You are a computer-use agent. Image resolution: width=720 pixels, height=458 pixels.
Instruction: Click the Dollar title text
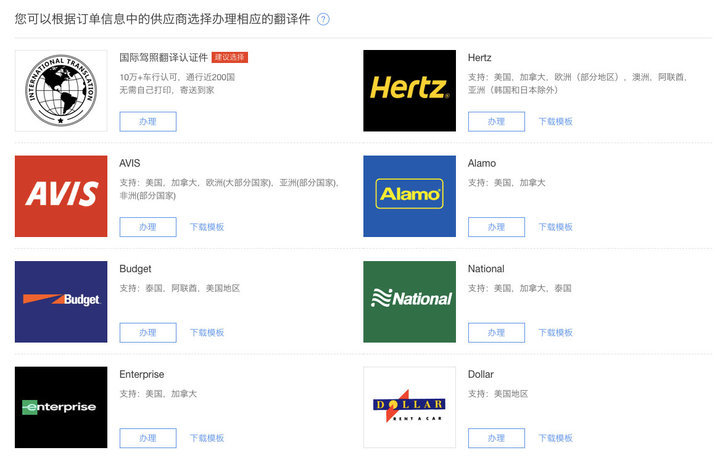coord(480,374)
